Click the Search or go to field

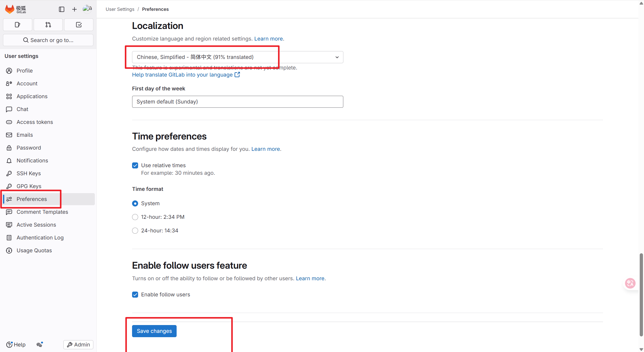pos(48,40)
